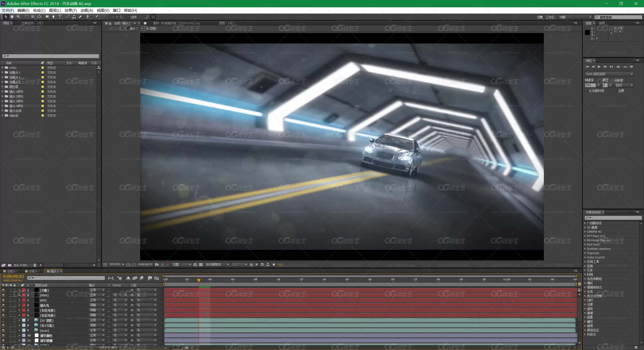The image size is (644, 350).
Task: Enable frame blending for the timeline
Action: [x=135, y=278]
